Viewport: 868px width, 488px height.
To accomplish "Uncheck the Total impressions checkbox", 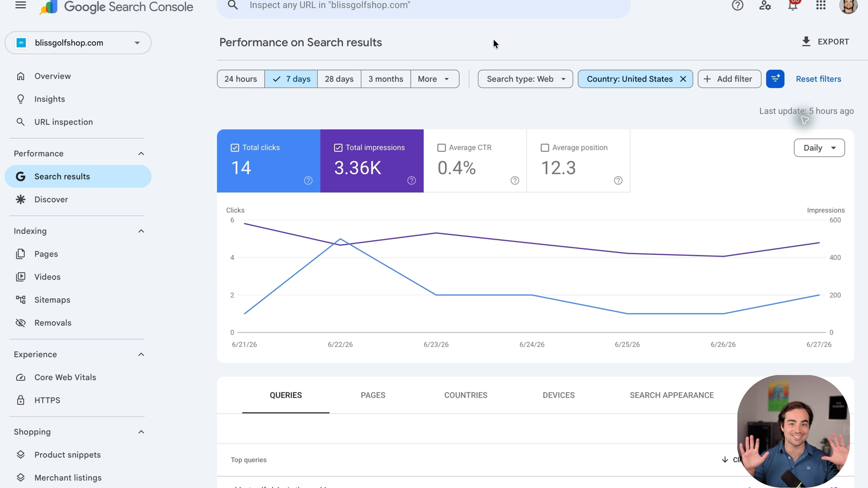I will [x=338, y=147].
